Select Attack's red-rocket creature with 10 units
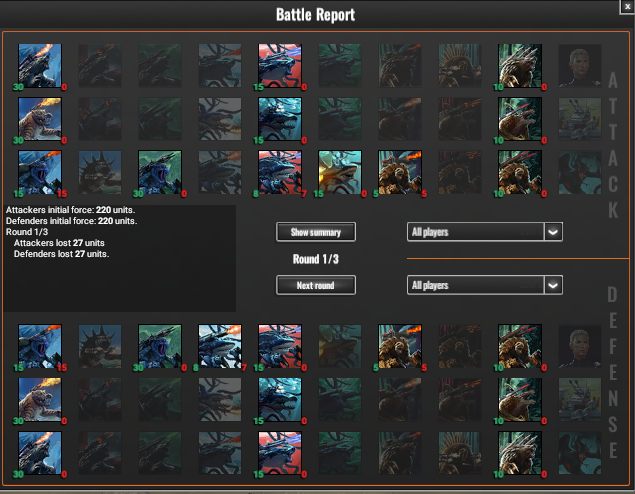Viewport: 635px width, 494px height. click(520, 119)
